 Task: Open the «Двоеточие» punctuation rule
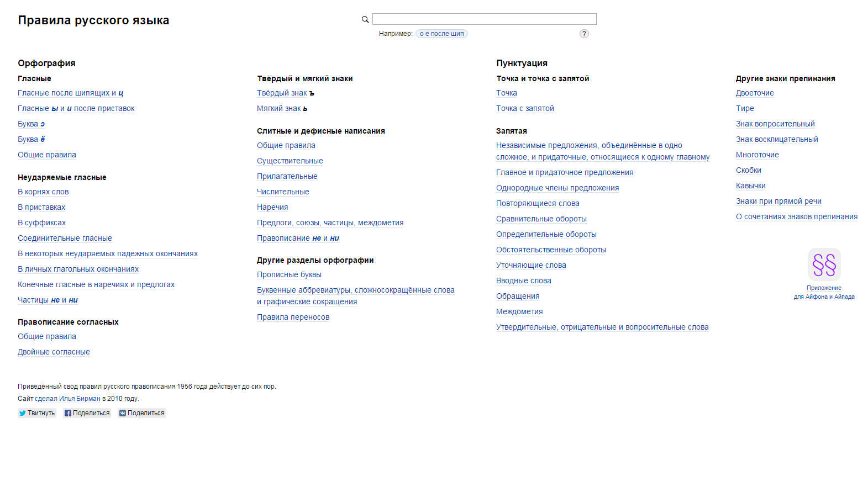click(754, 93)
